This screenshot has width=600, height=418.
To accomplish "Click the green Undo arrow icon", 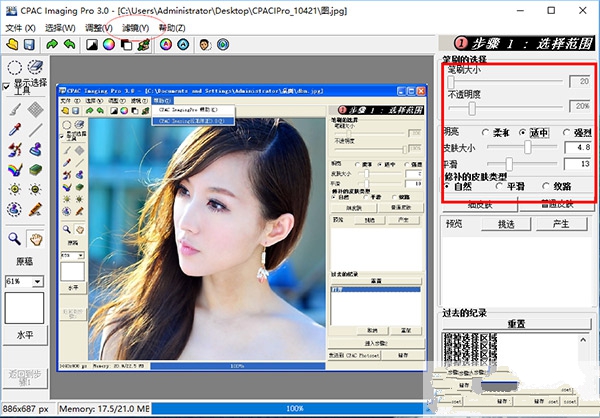I will click(70, 45).
